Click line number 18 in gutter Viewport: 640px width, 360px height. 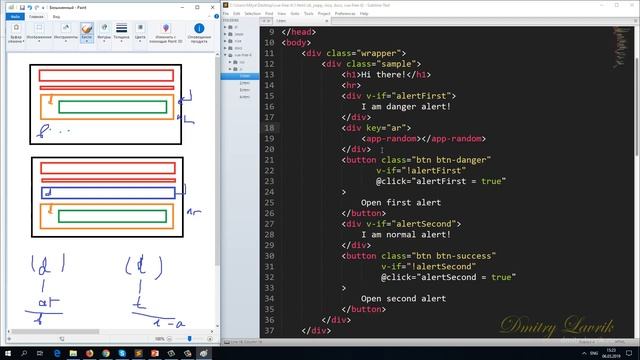(x=269, y=128)
